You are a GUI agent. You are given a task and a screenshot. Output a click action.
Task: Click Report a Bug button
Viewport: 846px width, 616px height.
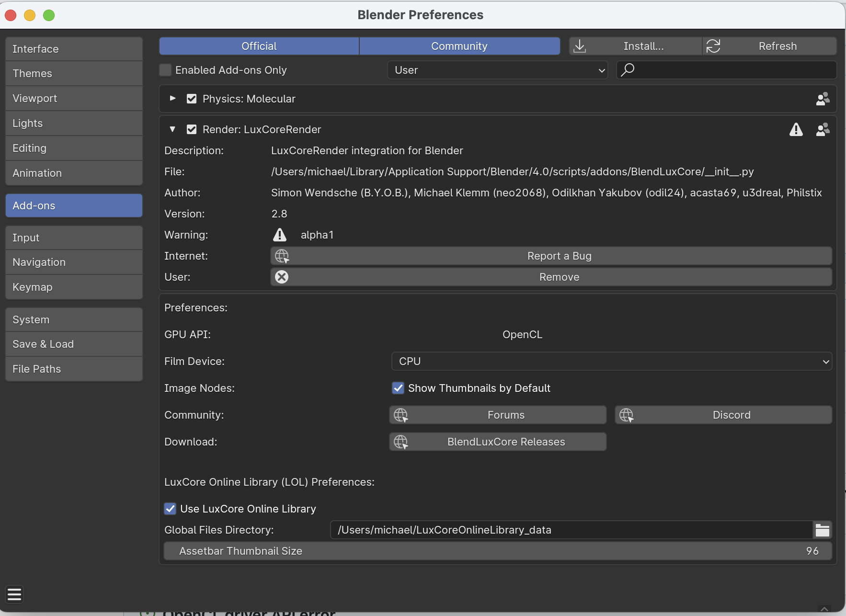pos(551,256)
